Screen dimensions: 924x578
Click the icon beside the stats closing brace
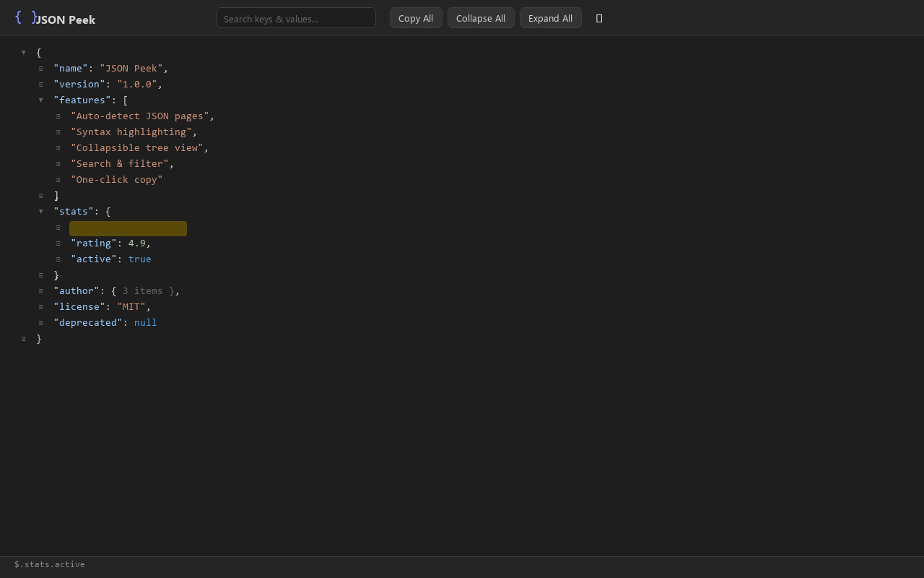pyautogui.click(x=40, y=275)
